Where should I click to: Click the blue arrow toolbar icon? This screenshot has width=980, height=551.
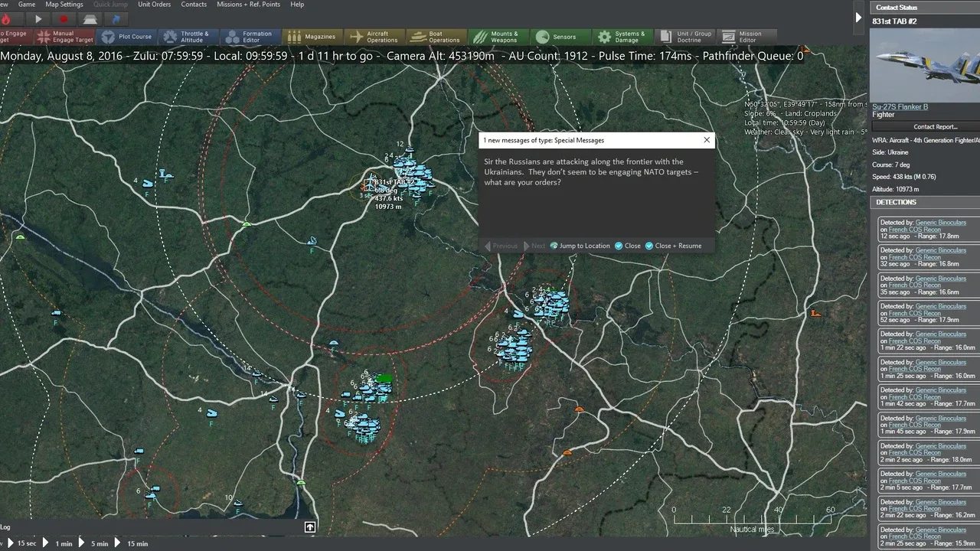pos(116,19)
